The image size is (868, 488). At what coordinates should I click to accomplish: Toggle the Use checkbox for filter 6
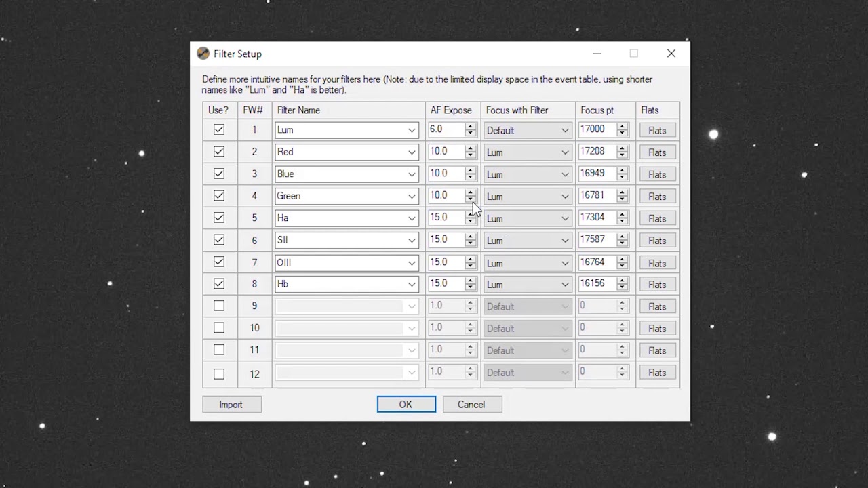pos(219,239)
